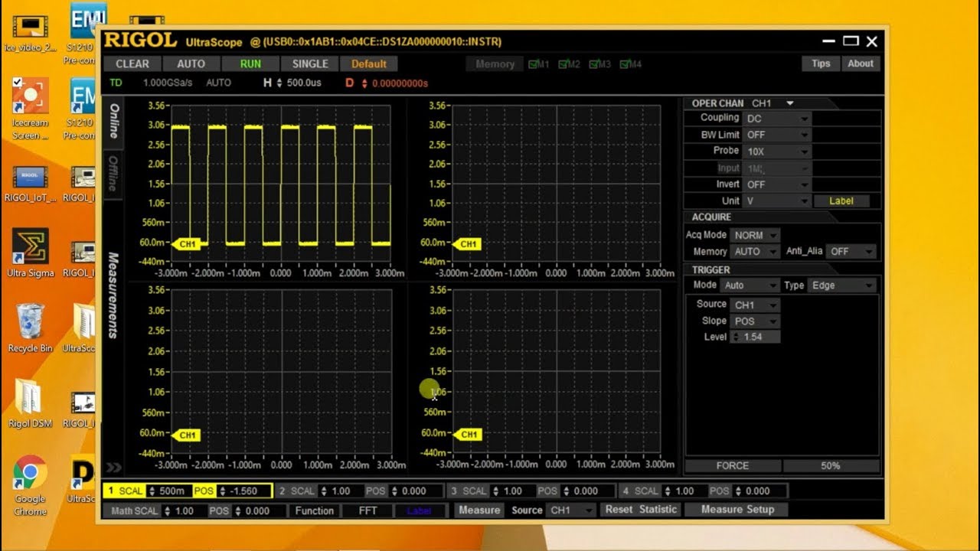Toggle the M4 memory checkbox

click(x=625, y=64)
